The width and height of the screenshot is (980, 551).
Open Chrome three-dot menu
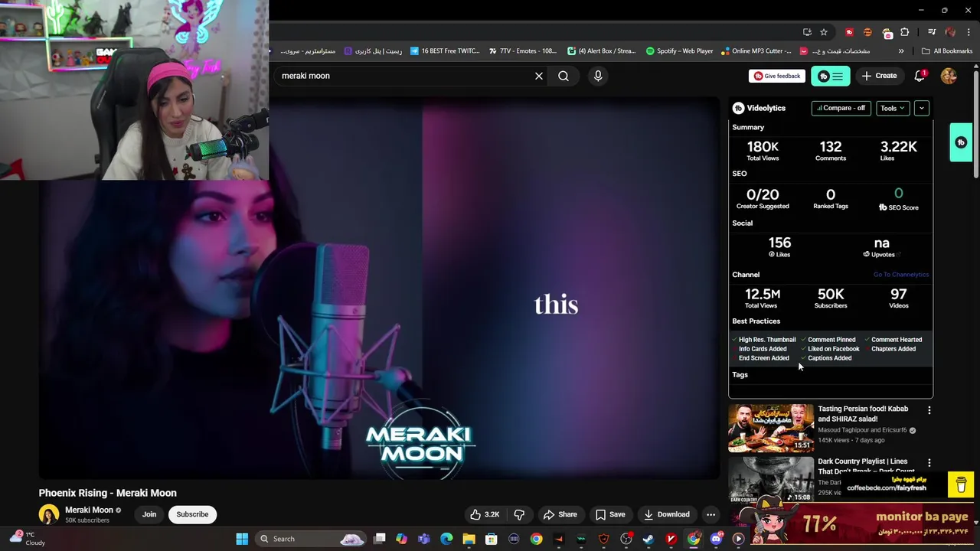[969, 32]
